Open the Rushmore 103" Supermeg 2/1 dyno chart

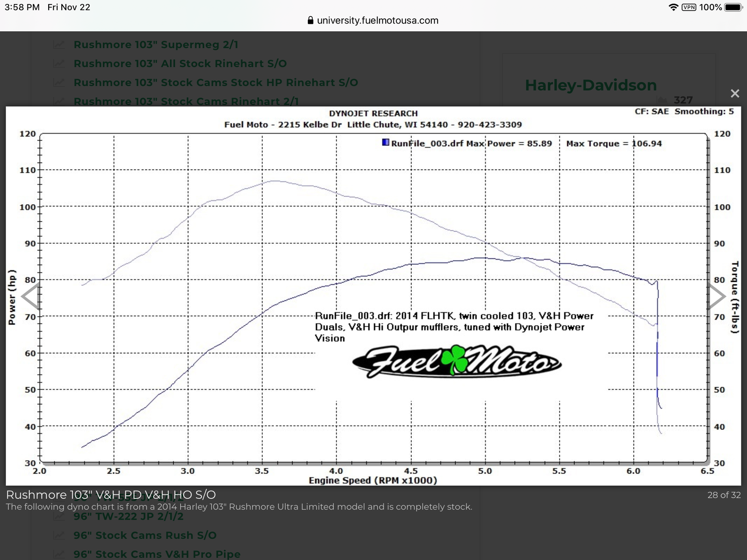[x=156, y=44]
